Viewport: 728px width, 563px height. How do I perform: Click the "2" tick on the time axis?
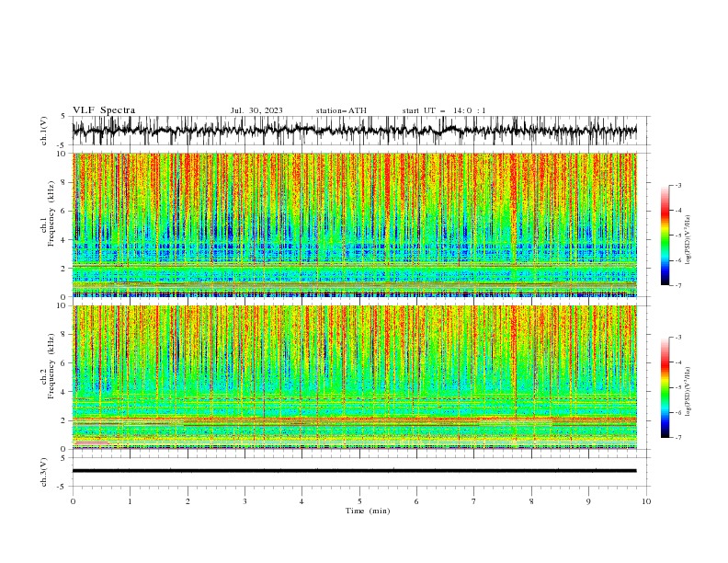pyautogui.click(x=188, y=501)
